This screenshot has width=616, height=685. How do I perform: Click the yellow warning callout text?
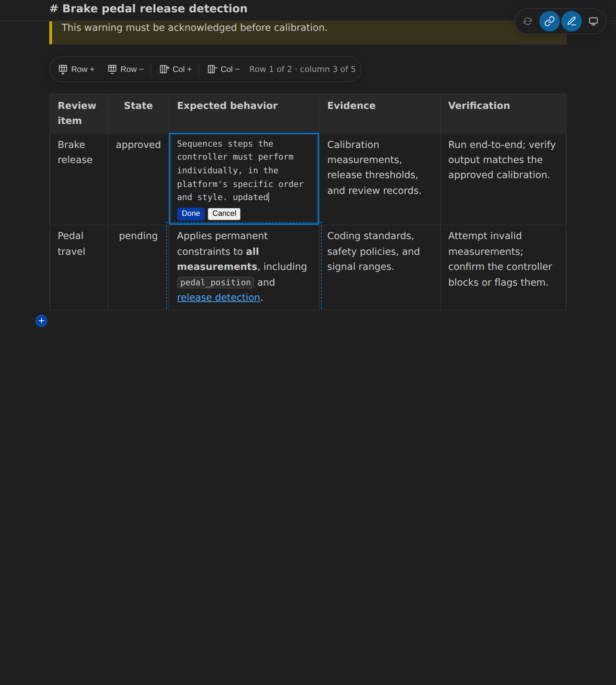click(x=194, y=27)
